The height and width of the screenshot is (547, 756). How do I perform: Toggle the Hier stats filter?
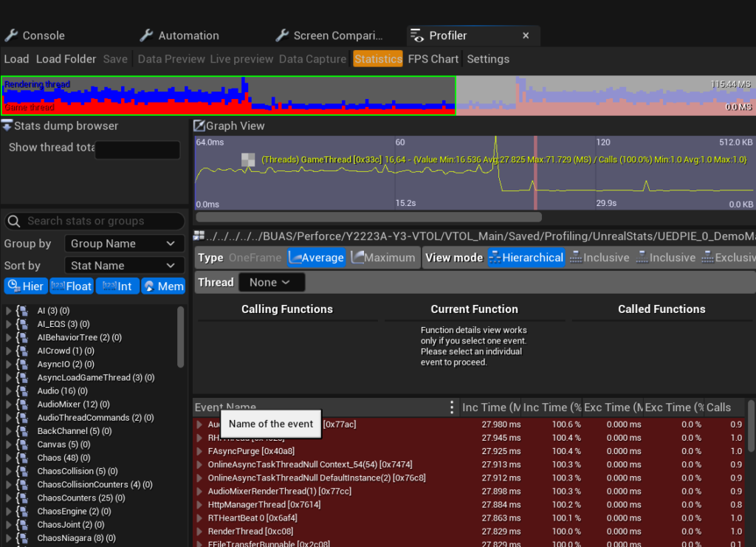(26, 286)
